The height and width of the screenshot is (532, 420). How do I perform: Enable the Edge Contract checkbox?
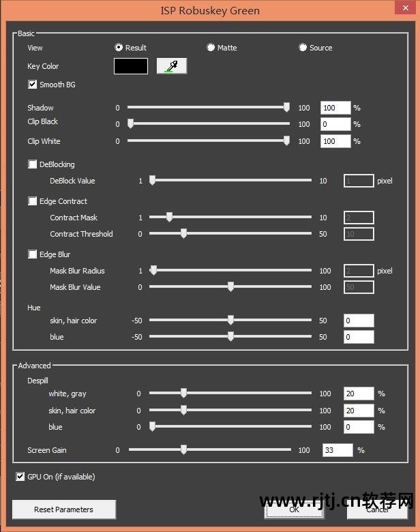pos(32,201)
